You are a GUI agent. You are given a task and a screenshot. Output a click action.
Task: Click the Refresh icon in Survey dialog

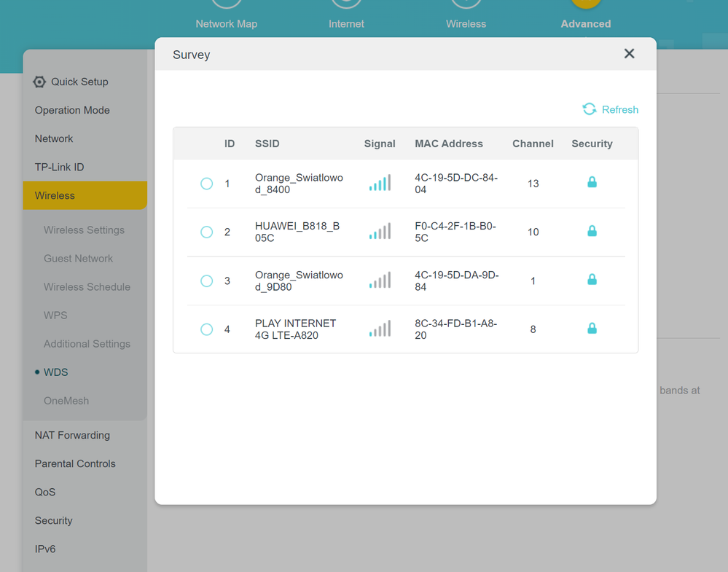point(589,109)
